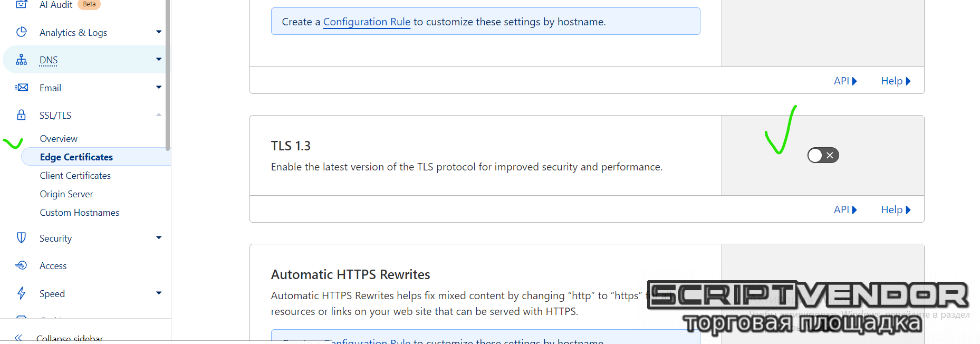
Task: Click the DNS network icon
Action: click(22, 60)
